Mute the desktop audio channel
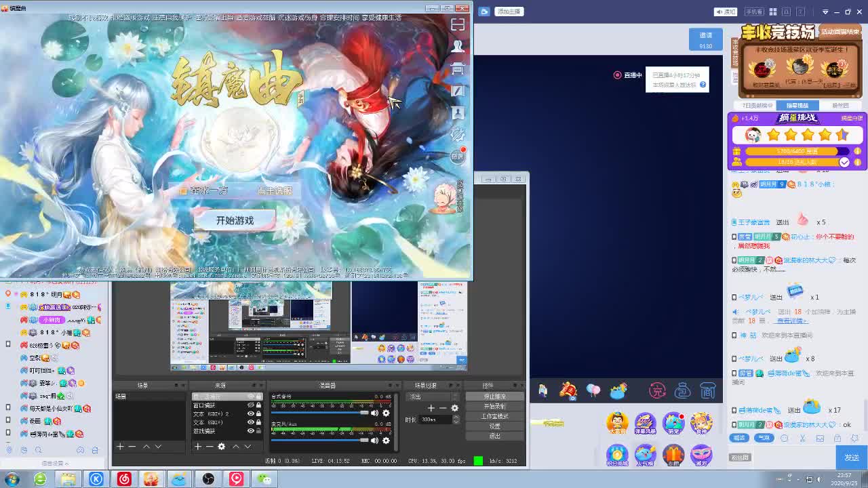The height and width of the screenshot is (488, 868). [x=374, y=413]
